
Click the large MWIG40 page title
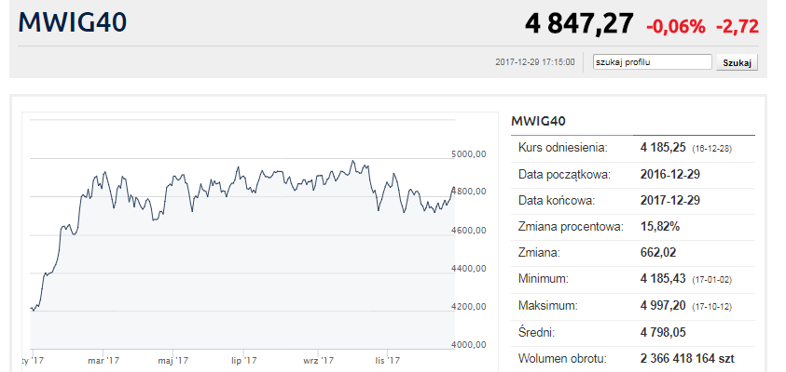tap(73, 23)
